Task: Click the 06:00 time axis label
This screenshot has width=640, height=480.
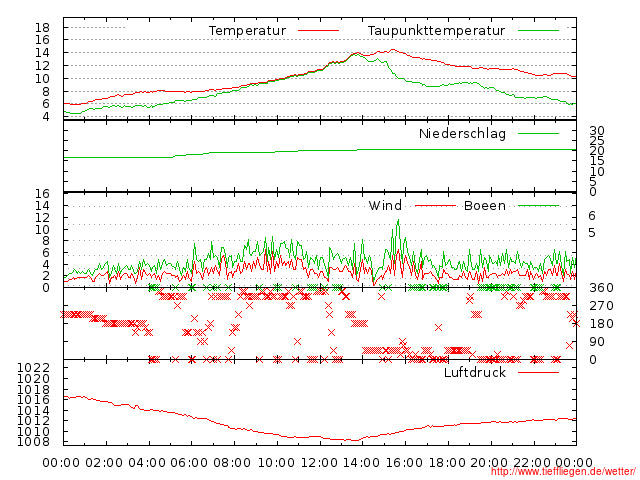Action: (x=189, y=463)
